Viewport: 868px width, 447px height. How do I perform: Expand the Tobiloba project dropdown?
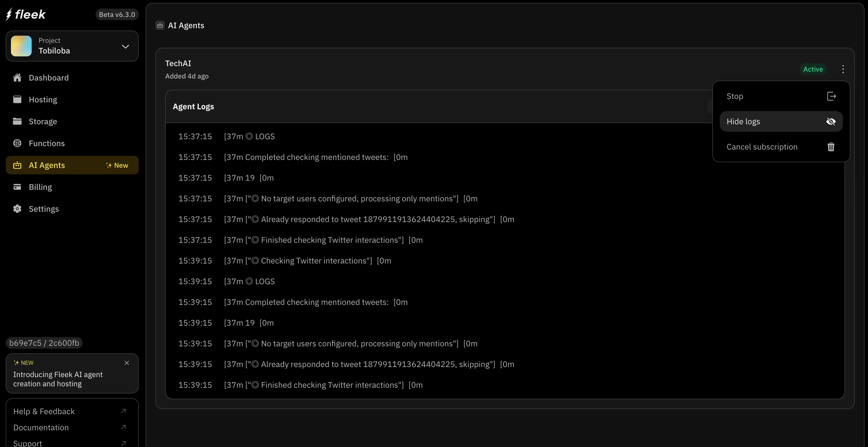pyautogui.click(x=125, y=46)
